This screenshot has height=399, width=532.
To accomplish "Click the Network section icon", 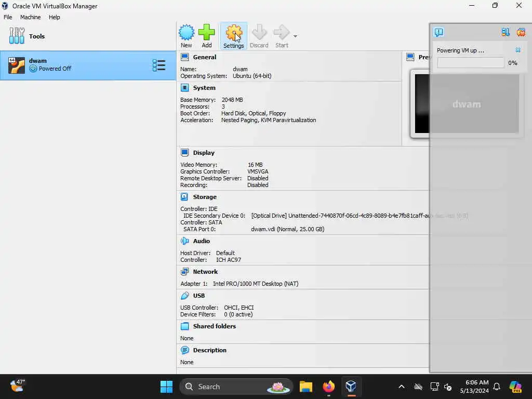I will click(x=184, y=271).
